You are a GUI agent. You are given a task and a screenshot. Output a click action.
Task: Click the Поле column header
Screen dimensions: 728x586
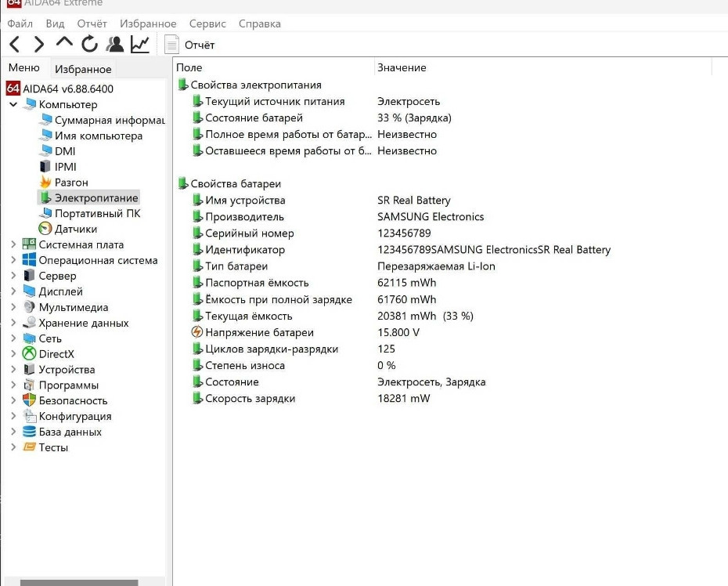(189, 67)
